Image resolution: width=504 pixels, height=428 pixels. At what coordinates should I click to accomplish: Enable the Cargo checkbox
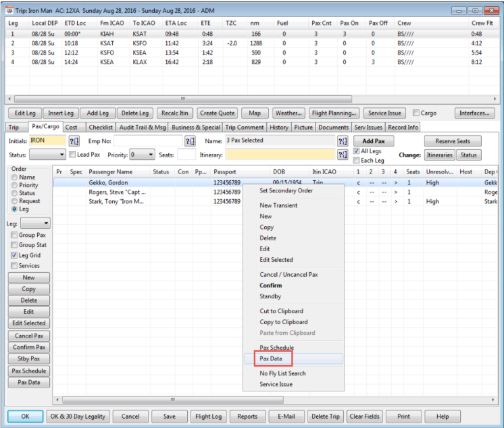tap(416, 113)
